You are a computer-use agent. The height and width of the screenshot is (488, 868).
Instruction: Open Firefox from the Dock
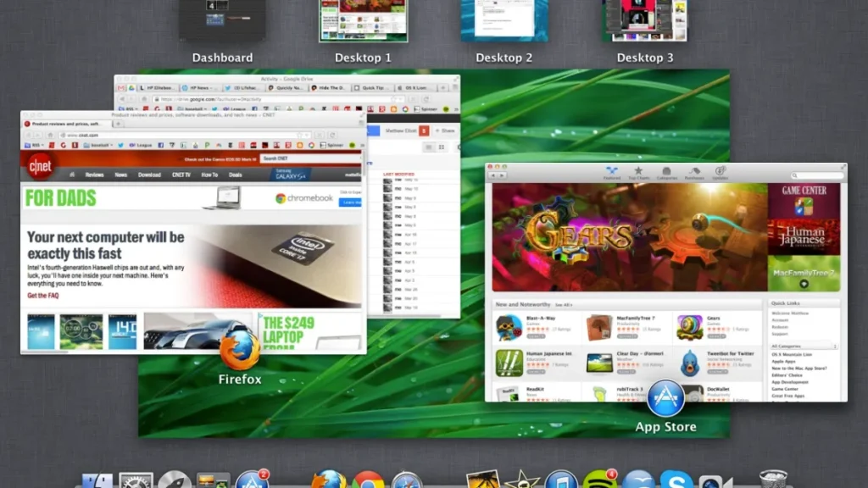click(x=329, y=480)
